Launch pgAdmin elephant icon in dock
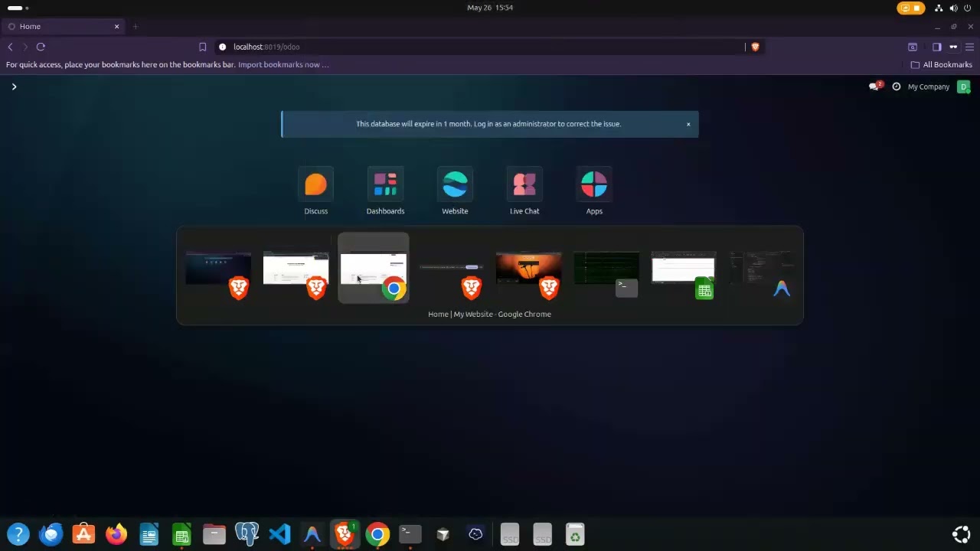980x551 pixels. click(247, 534)
